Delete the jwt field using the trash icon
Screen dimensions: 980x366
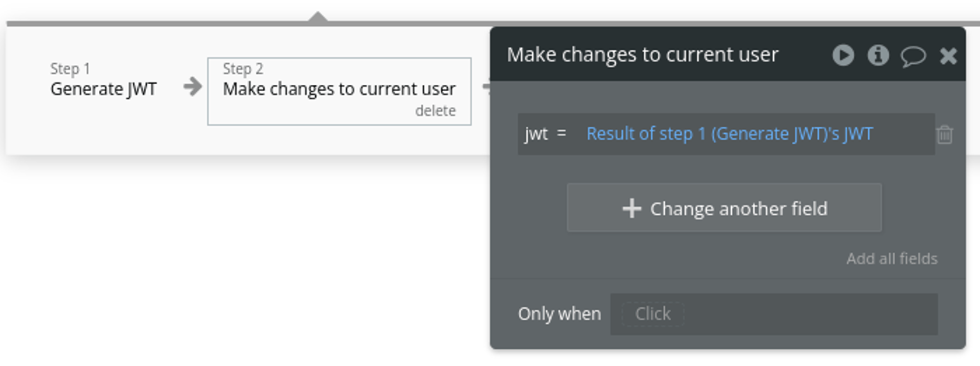(x=944, y=135)
